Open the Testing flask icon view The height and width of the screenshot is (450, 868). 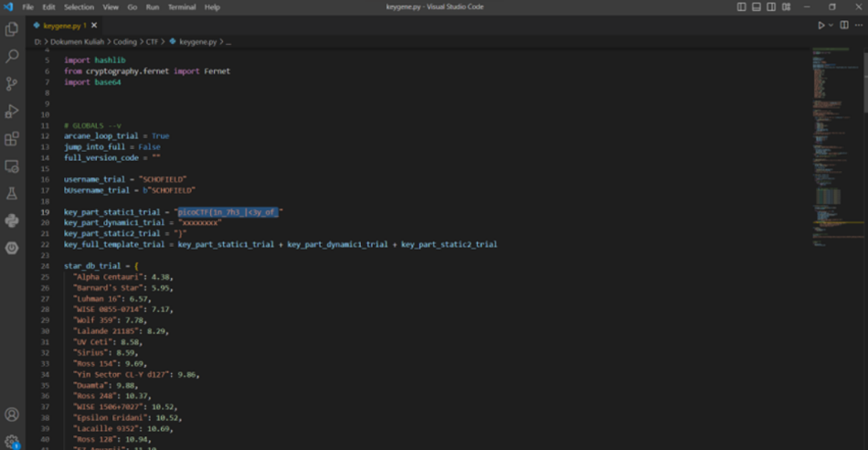pyautogui.click(x=12, y=194)
